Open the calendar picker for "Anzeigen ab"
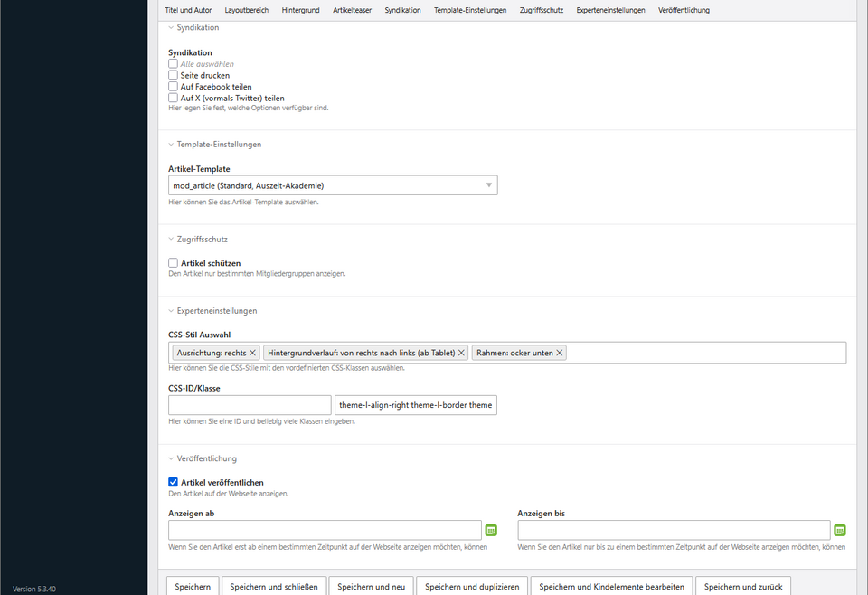Screen dimensions: 868x595 491,530
